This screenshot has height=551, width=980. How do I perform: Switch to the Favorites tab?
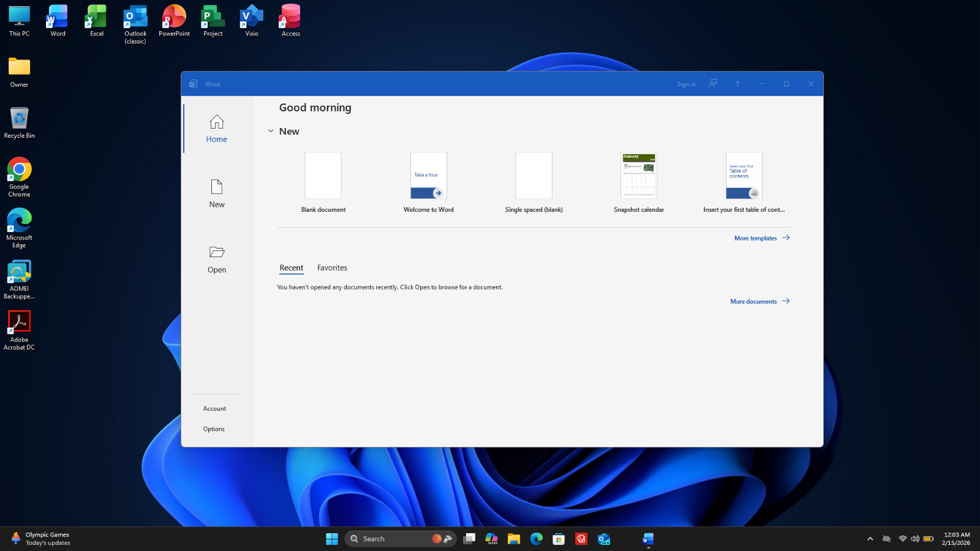(332, 268)
